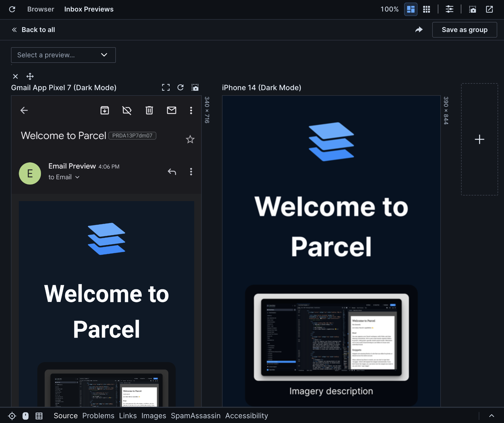Open the message three-dot options menu
The height and width of the screenshot is (423, 504).
[191, 172]
